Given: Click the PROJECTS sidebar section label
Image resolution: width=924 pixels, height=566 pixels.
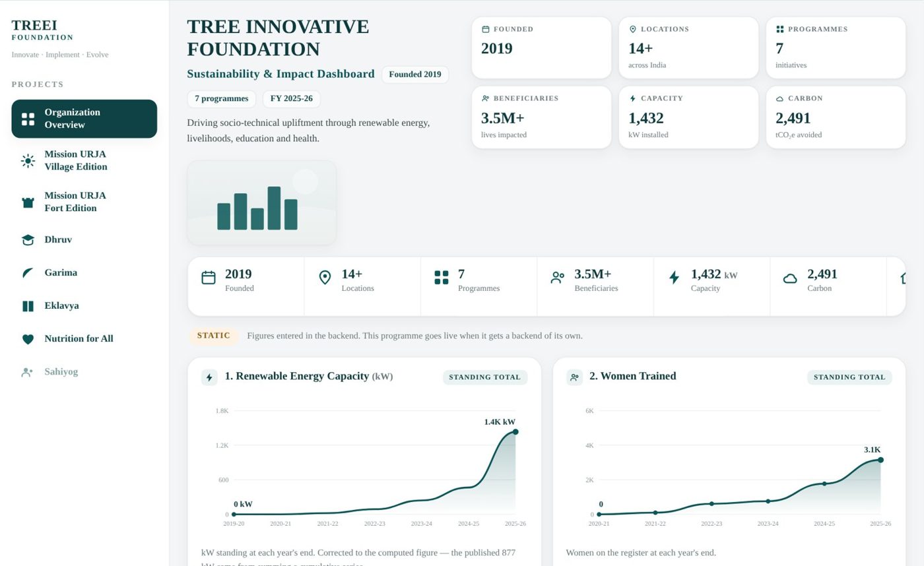Looking at the screenshot, I should point(38,84).
